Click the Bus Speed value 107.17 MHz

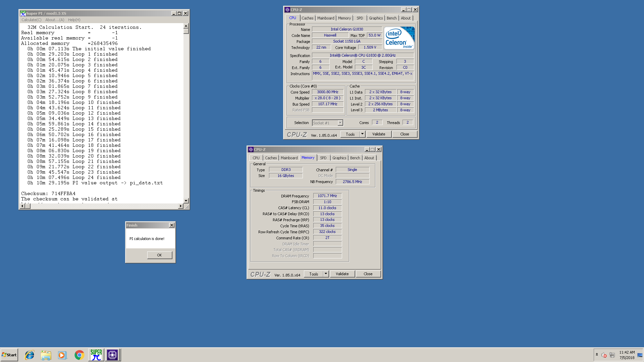coord(328,104)
